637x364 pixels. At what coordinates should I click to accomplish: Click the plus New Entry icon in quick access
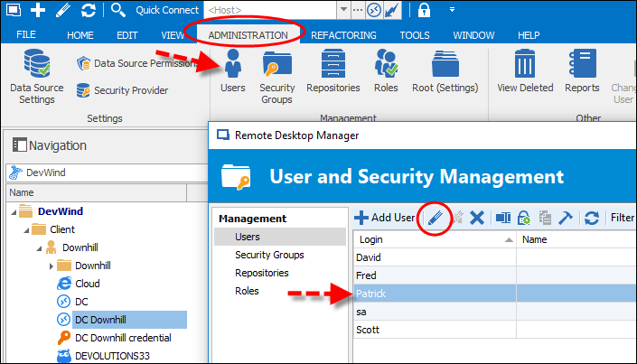(x=38, y=10)
